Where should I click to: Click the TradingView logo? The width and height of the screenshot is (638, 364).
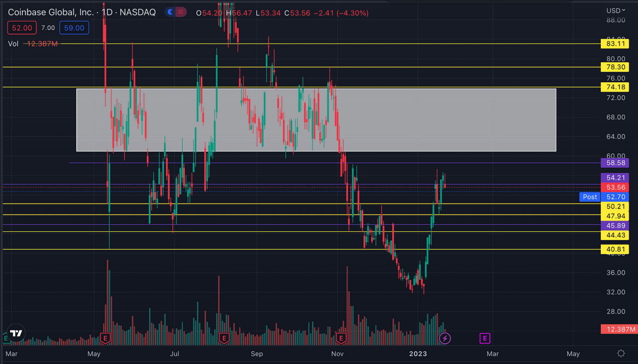pos(16,333)
